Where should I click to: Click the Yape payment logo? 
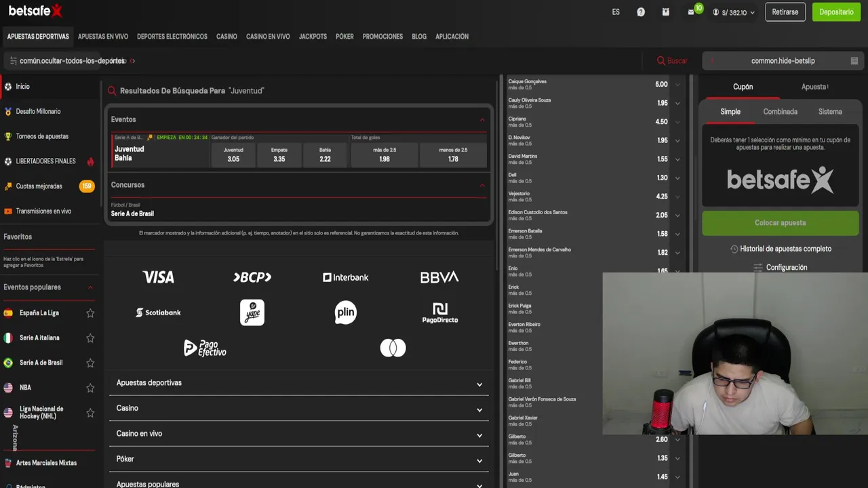click(x=252, y=312)
